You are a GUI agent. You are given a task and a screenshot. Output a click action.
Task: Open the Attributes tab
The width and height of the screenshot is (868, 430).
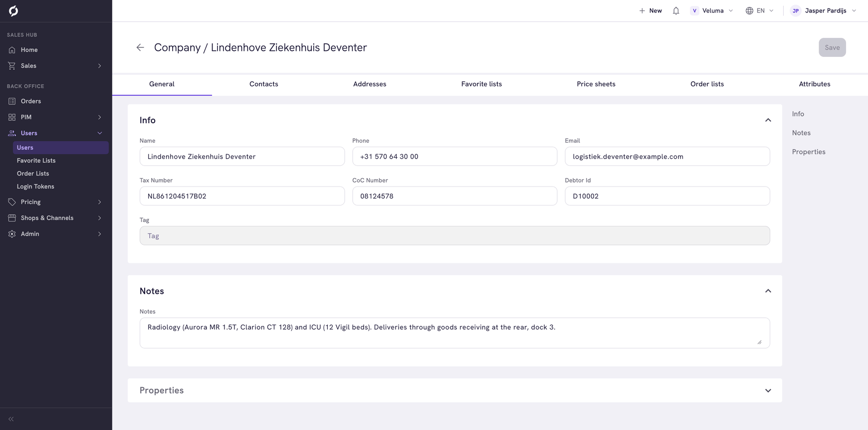(x=815, y=84)
